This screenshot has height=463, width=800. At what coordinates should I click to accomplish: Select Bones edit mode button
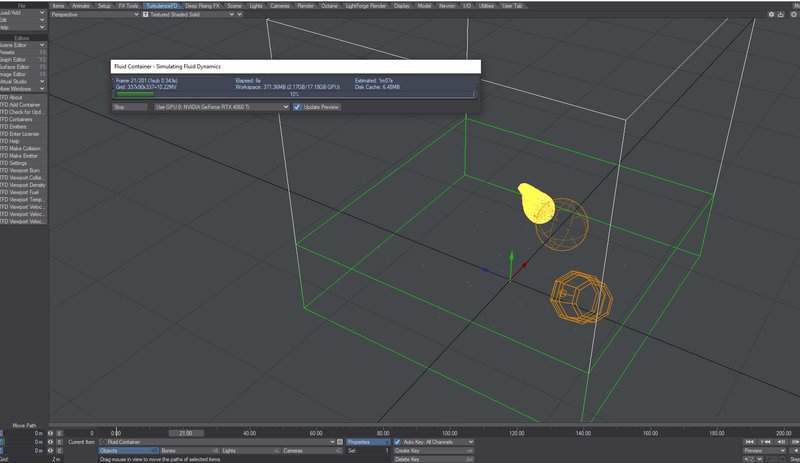click(x=189, y=451)
